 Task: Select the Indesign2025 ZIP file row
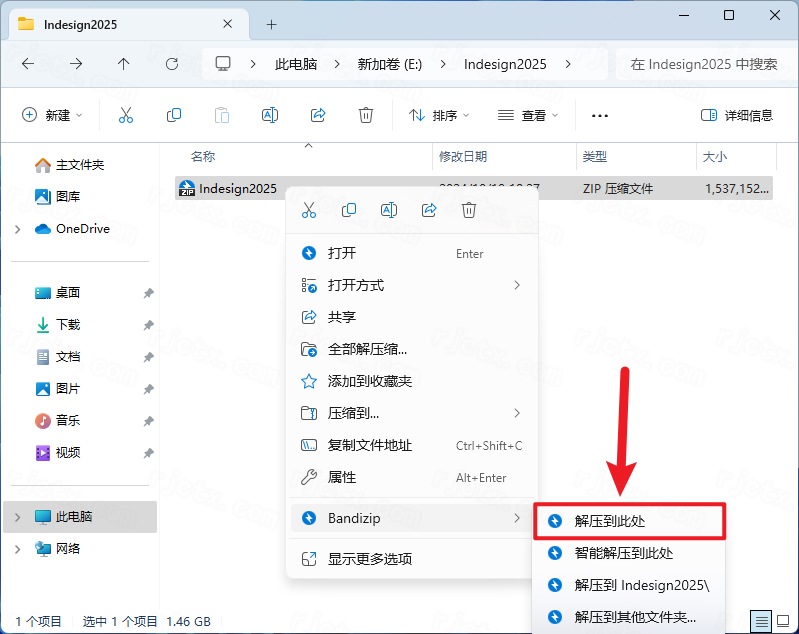click(474, 189)
